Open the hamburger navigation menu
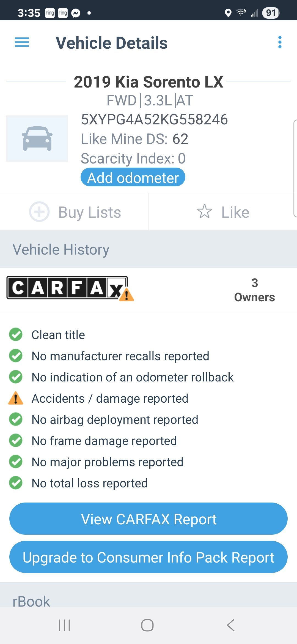Image resolution: width=297 pixels, height=644 pixels. pos(22,42)
